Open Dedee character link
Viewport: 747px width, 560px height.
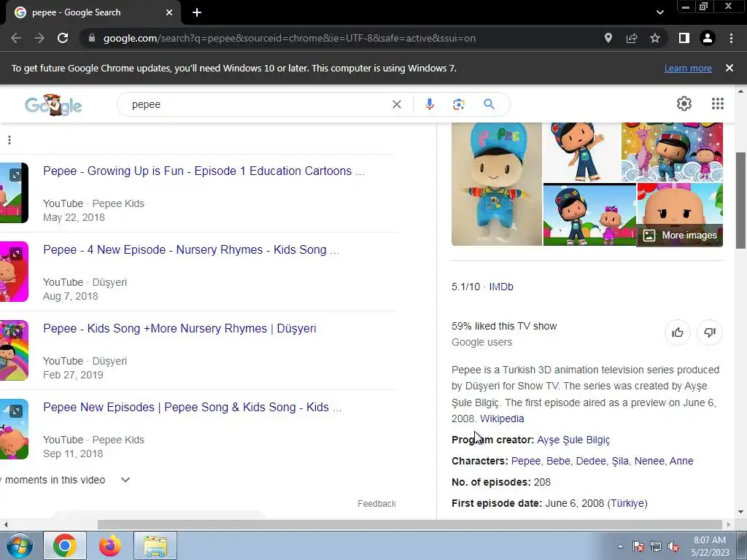click(x=591, y=461)
